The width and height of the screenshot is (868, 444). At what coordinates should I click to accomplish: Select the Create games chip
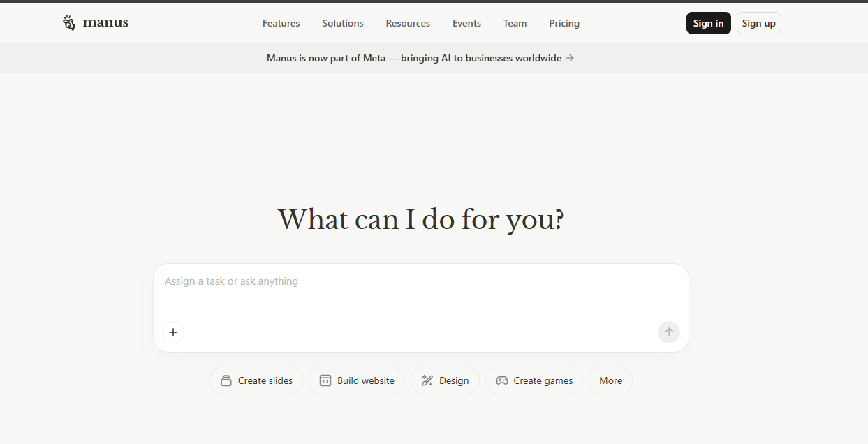(534, 380)
